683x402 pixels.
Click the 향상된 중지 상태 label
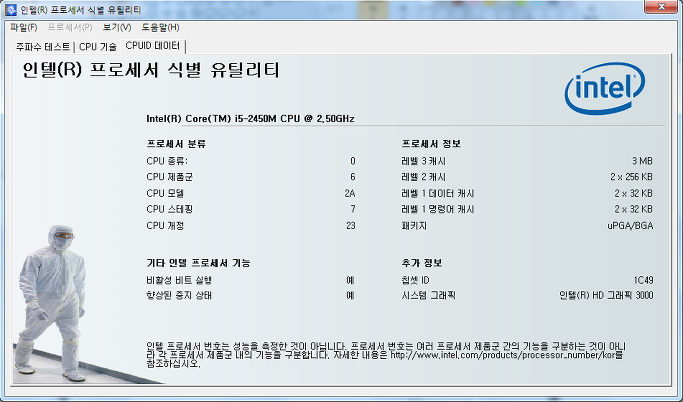pyautogui.click(x=179, y=295)
